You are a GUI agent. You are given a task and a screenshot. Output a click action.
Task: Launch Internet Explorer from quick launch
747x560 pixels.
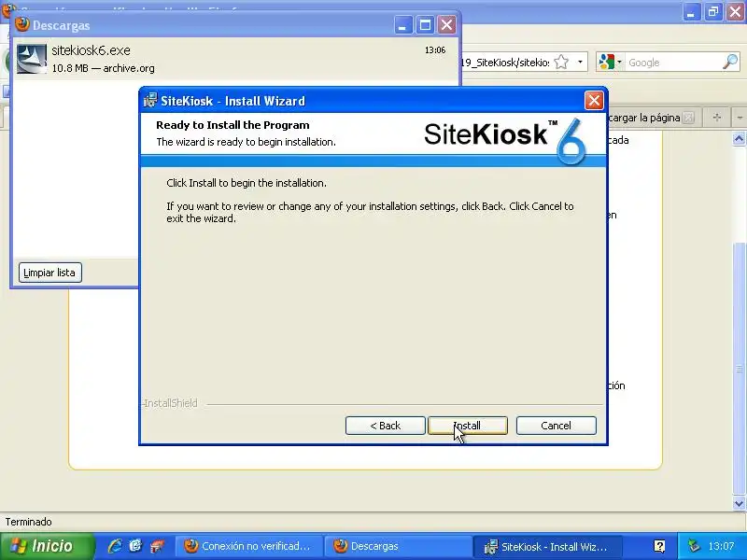pyautogui.click(x=114, y=546)
